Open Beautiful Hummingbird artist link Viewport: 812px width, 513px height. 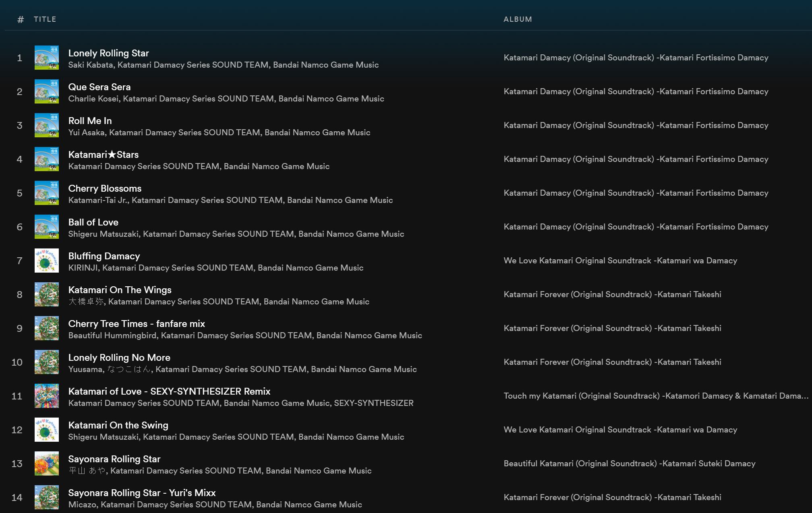pyautogui.click(x=112, y=335)
